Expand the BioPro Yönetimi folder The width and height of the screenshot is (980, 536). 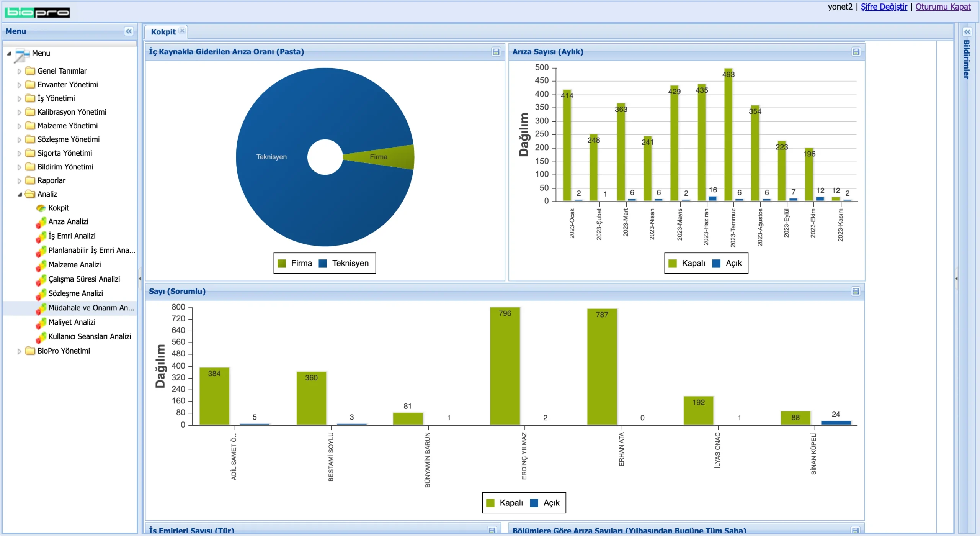(x=19, y=351)
